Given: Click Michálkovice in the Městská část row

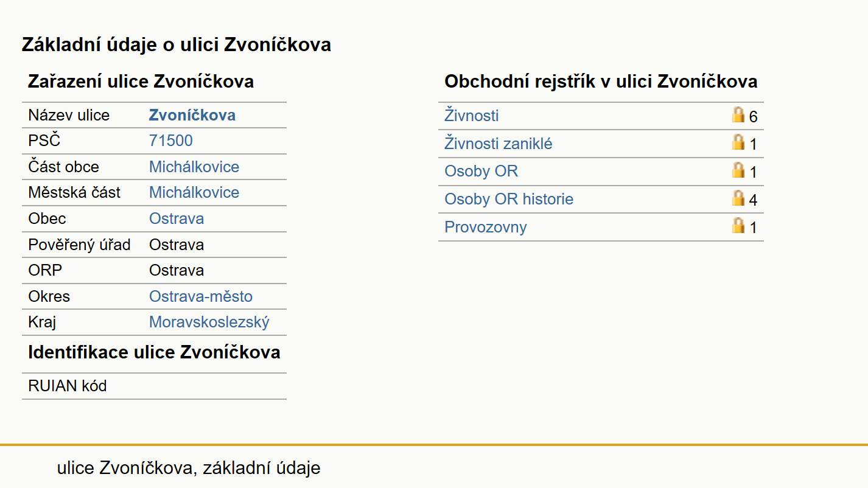Looking at the screenshot, I should coord(194,193).
